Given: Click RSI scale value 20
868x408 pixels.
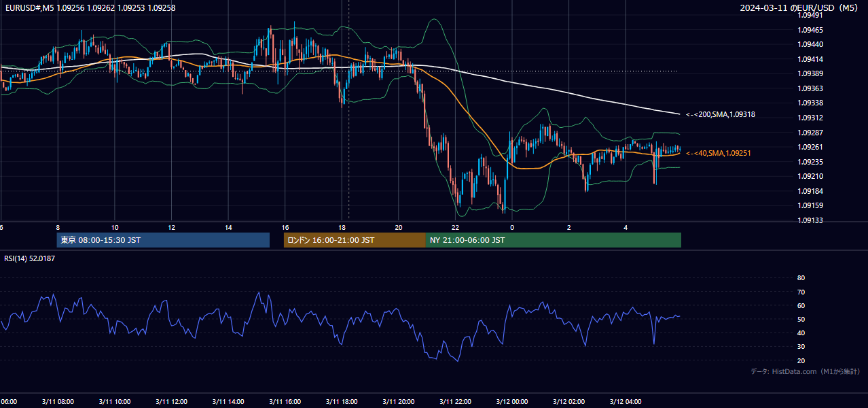Looking at the screenshot, I should [801, 360].
